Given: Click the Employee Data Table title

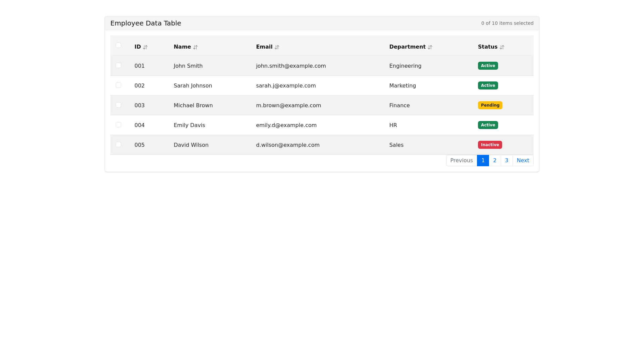Looking at the screenshot, I should coord(146,23).
